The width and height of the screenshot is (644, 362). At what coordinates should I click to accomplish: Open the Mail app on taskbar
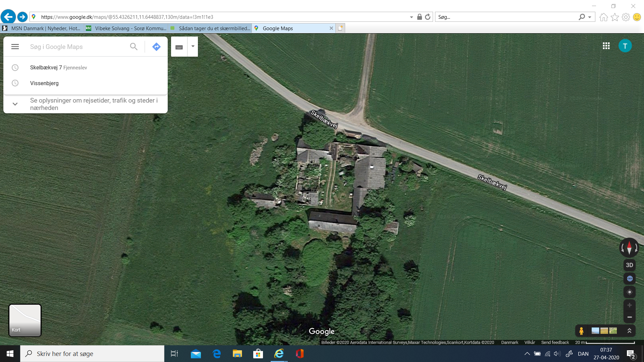coord(196,354)
